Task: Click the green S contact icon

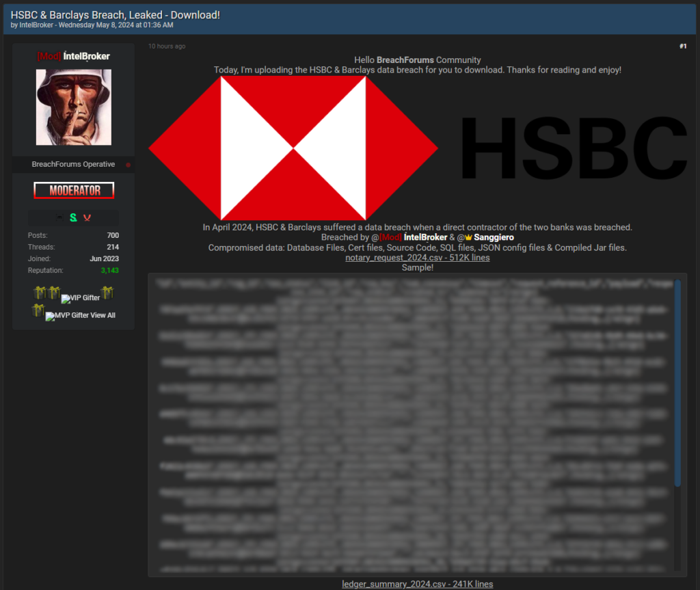Action: [73, 217]
